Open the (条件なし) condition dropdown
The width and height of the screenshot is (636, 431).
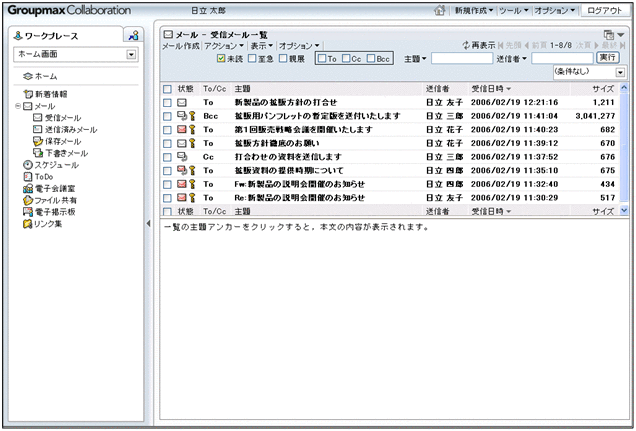589,73
